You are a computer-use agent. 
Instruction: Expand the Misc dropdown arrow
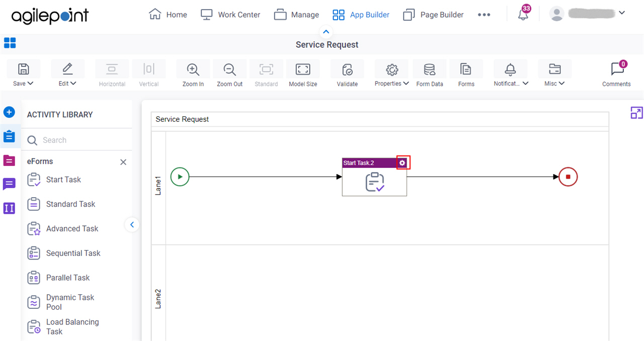pyautogui.click(x=561, y=83)
